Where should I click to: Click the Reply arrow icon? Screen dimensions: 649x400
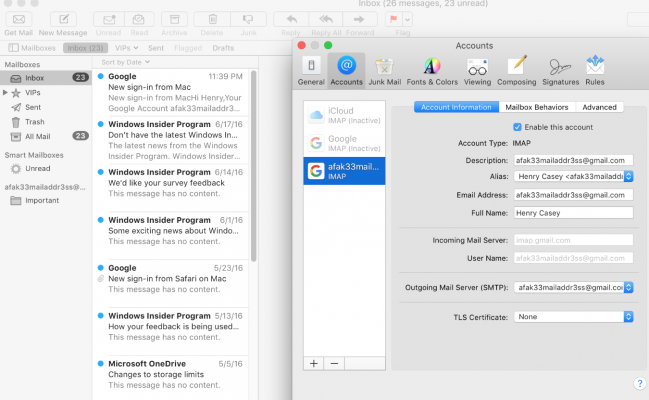[x=291, y=19]
